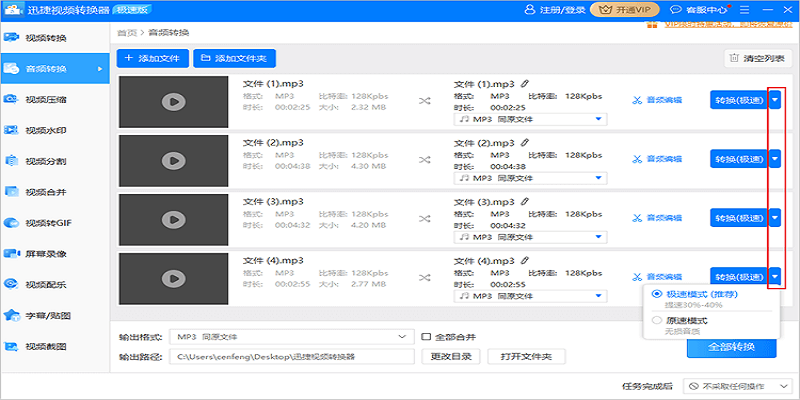Click the scissors 音频编辑 icon for 文件 (1).mp3
The height and width of the screenshot is (400, 800).
click(x=637, y=100)
